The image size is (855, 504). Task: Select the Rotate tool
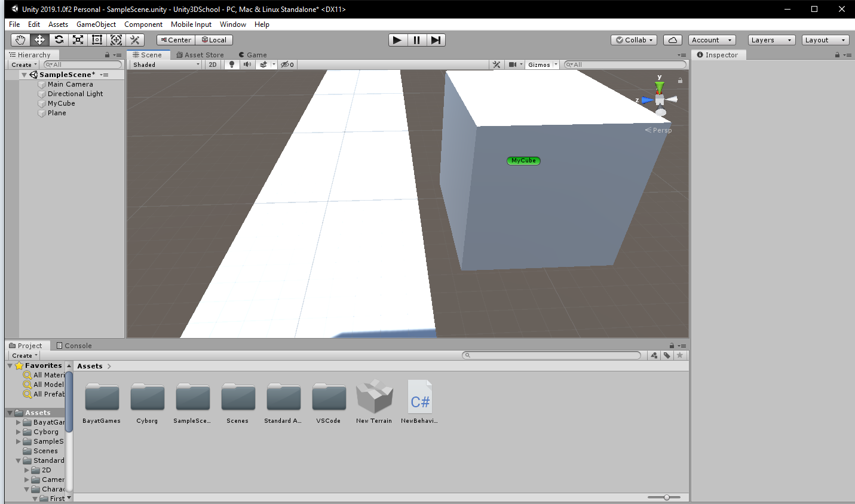pos(59,40)
